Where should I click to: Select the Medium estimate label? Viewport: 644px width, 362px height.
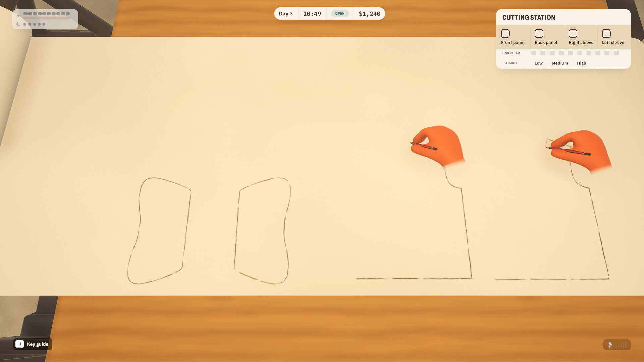559,63
